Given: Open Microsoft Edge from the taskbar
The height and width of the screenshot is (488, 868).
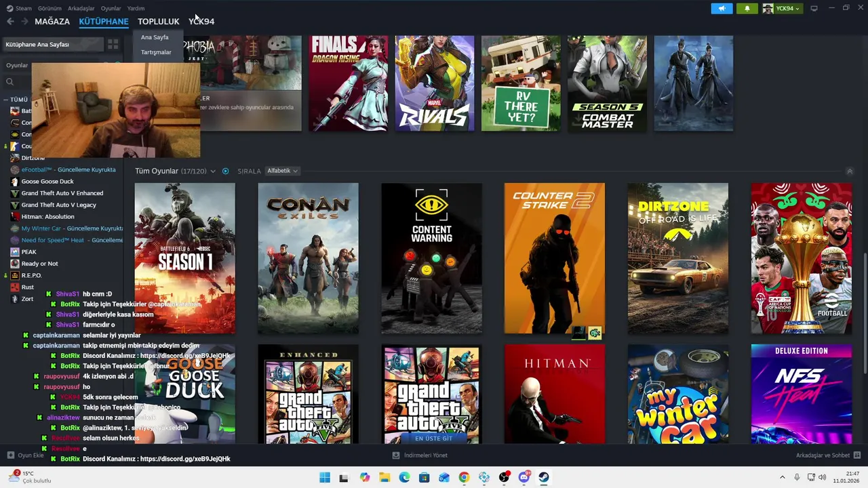Looking at the screenshot, I should click(404, 477).
